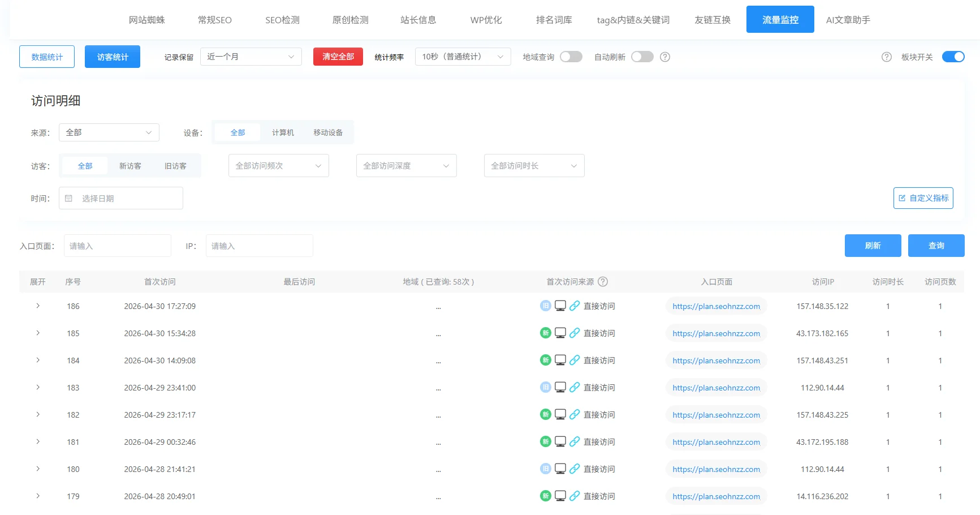This screenshot has width=980, height=515.
Task: Click link icon in row 184
Action: [x=575, y=360]
